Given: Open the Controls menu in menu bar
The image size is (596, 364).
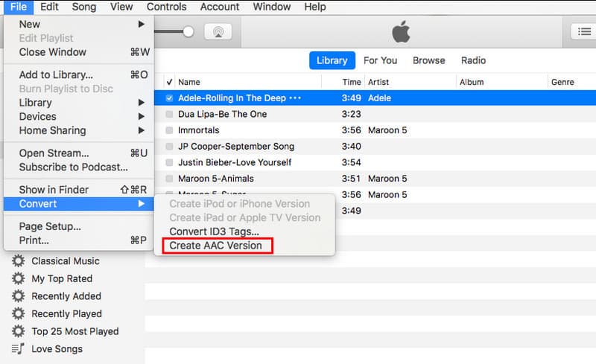Looking at the screenshot, I should tap(166, 7).
